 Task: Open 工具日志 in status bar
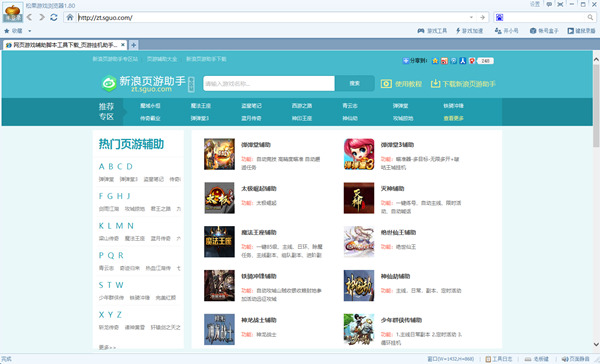(x=499, y=359)
